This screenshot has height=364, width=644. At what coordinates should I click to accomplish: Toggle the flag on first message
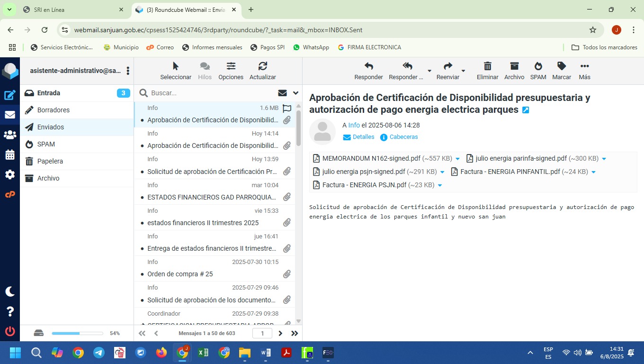pyautogui.click(x=286, y=108)
